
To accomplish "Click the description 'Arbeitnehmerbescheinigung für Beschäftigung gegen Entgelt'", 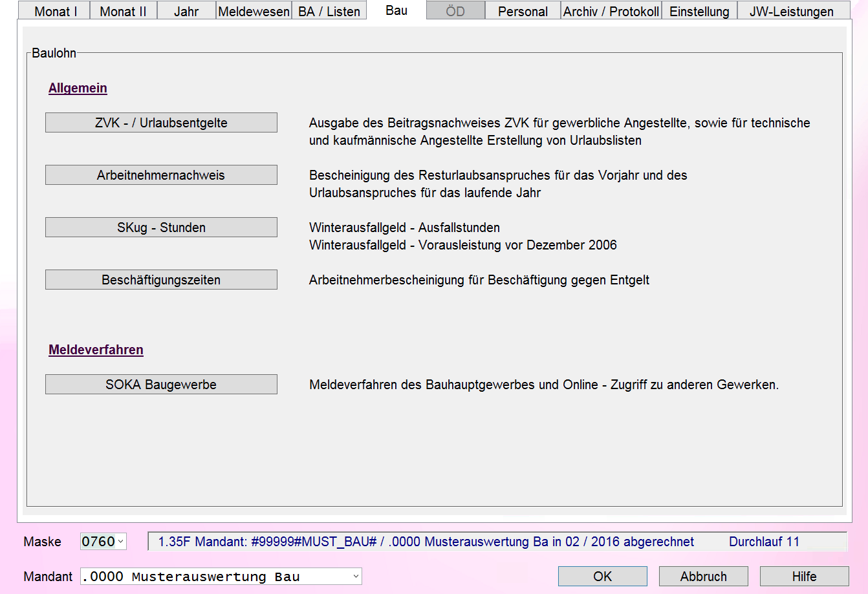I will pos(479,280).
